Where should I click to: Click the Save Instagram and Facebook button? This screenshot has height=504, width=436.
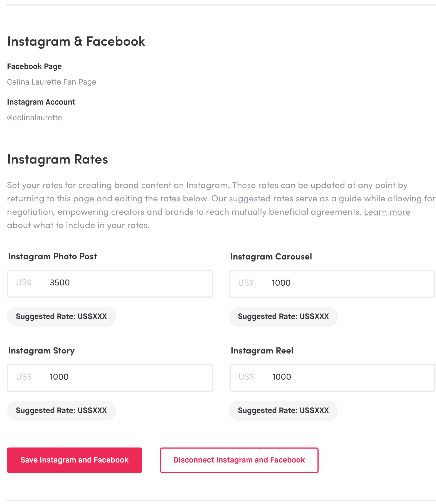74,460
